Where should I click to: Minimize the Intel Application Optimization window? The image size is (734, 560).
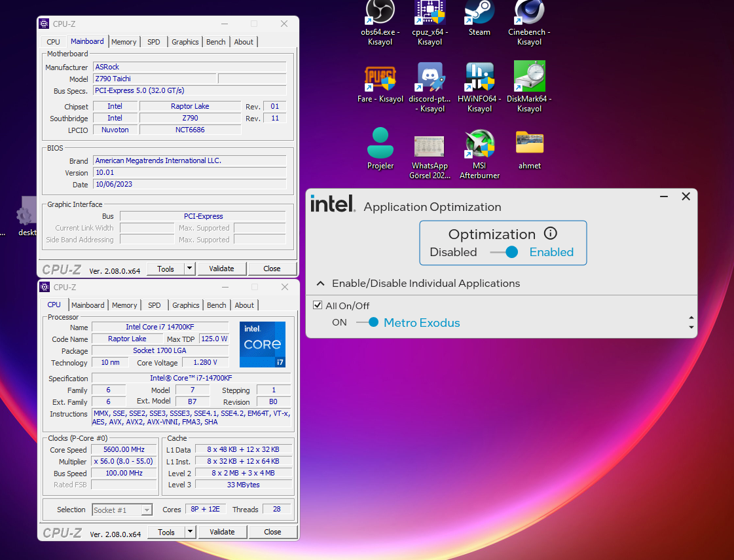pyautogui.click(x=664, y=196)
